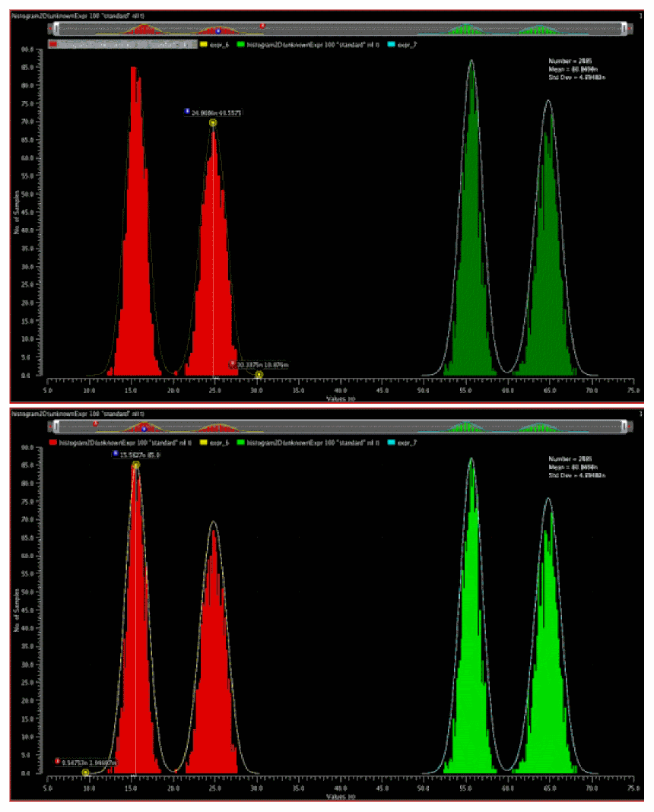The width and height of the screenshot is (654, 812).
Task: Click 'Values' x-axis label of upper plot
Action: click(341, 398)
